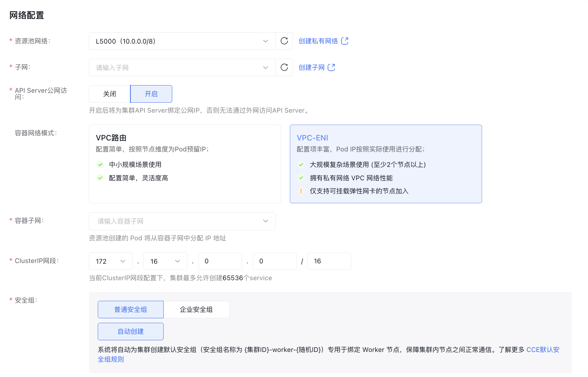Click chevron arrow in 子网 field
This screenshot has width=588, height=377.
coord(266,67)
